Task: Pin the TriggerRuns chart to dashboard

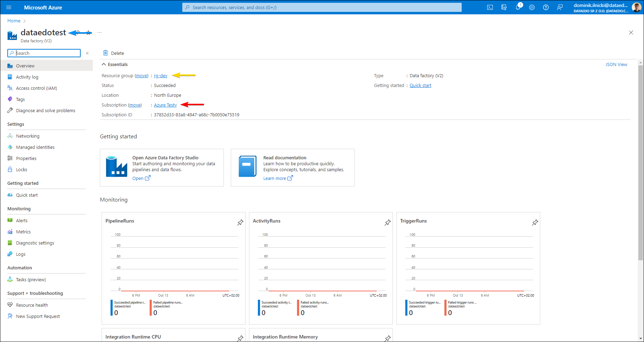Action: point(535,223)
